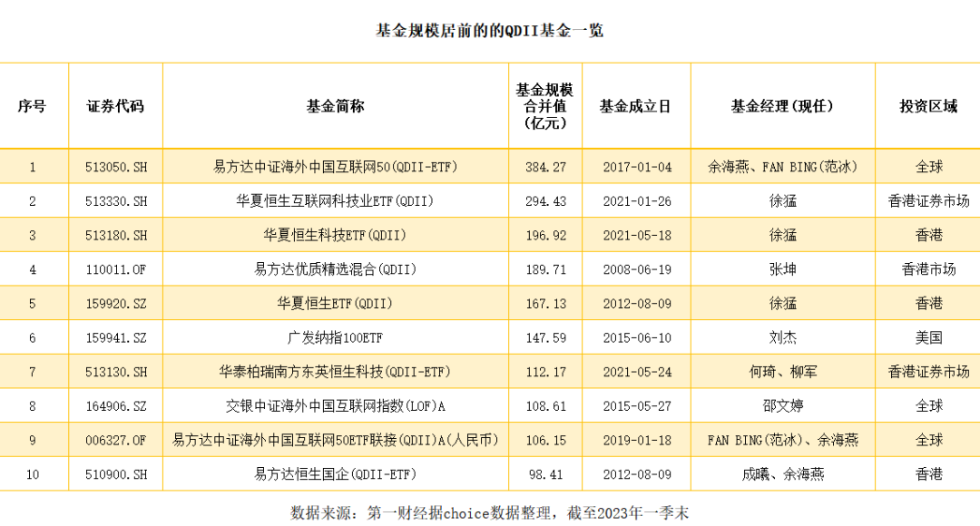Click inception date 2015-05-27
The image size is (980, 526).
(637, 406)
